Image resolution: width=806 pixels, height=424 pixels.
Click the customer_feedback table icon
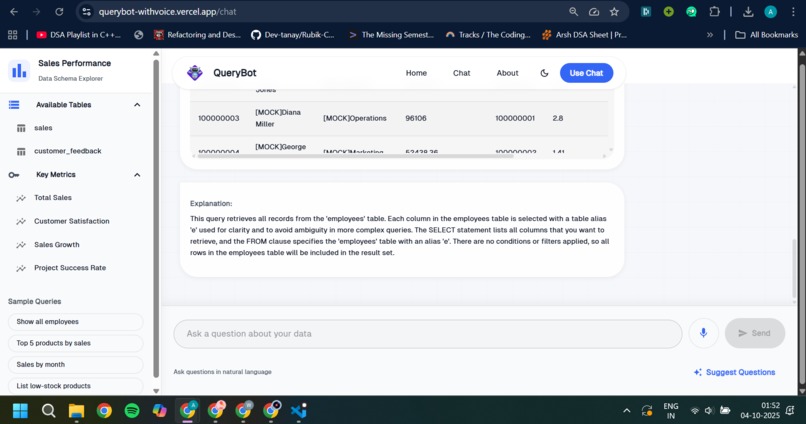21,151
